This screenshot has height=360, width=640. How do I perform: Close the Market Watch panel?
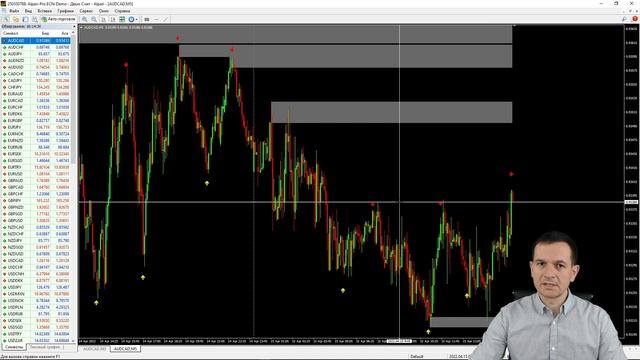click(74, 27)
